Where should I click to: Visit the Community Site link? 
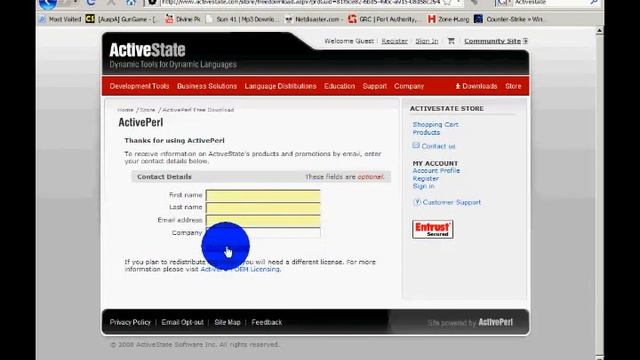(492, 41)
